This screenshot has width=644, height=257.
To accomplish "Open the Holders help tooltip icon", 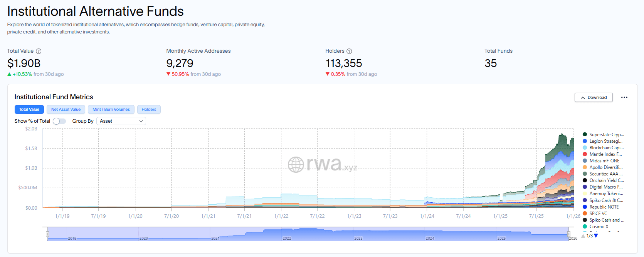I will click(349, 51).
